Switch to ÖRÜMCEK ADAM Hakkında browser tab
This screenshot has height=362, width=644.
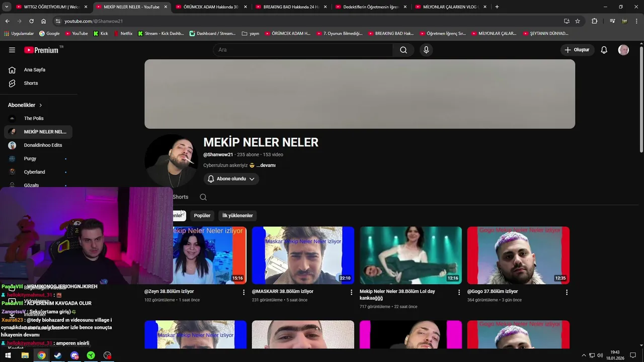pyautogui.click(x=212, y=7)
